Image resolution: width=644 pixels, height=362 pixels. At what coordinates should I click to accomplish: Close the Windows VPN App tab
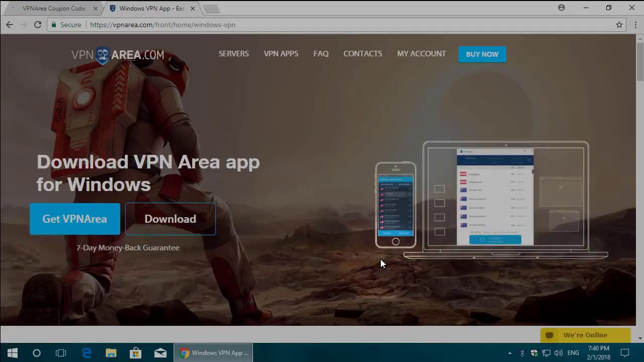[192, 9]
